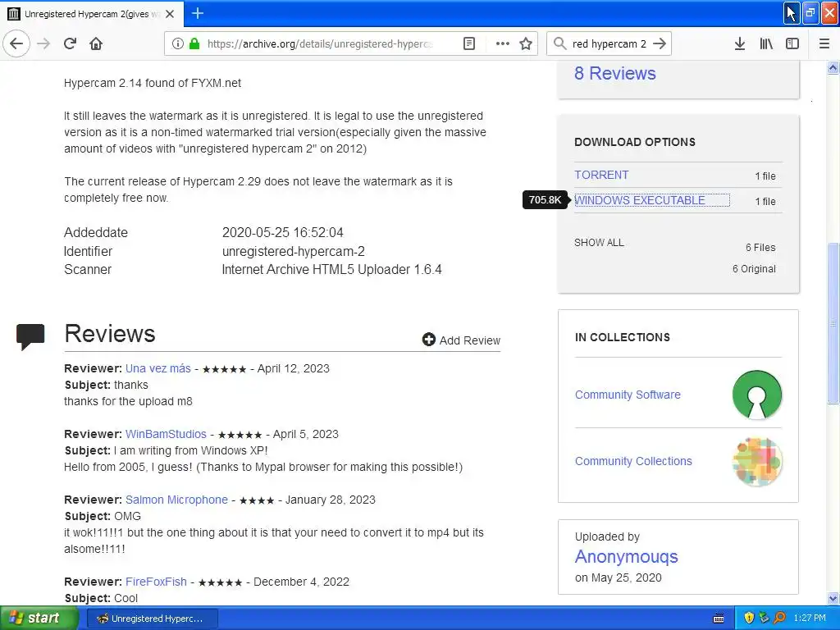Open reviewer Una vez más profile
This screenshot has width=840, height=630.
(158, 368)
